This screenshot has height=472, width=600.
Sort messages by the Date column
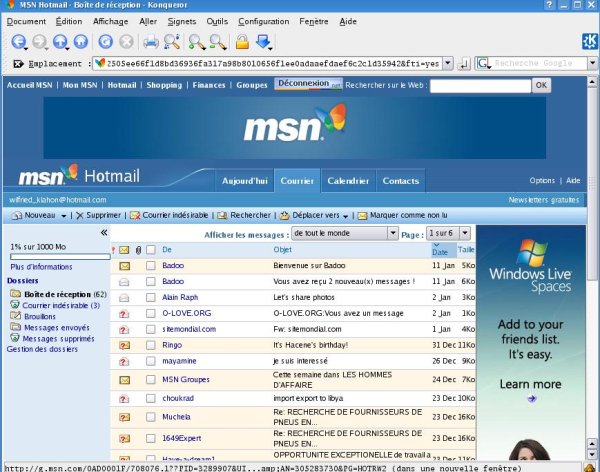[440, 252]
